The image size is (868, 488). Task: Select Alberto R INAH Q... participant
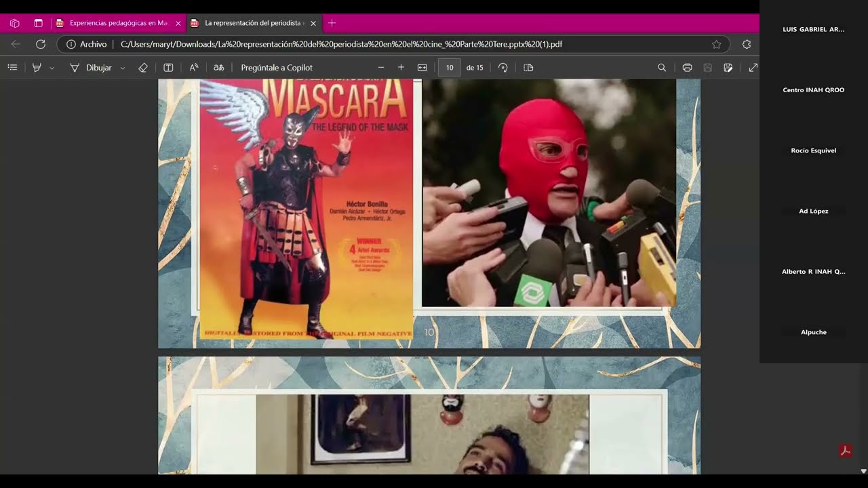(x=814, y=272)
